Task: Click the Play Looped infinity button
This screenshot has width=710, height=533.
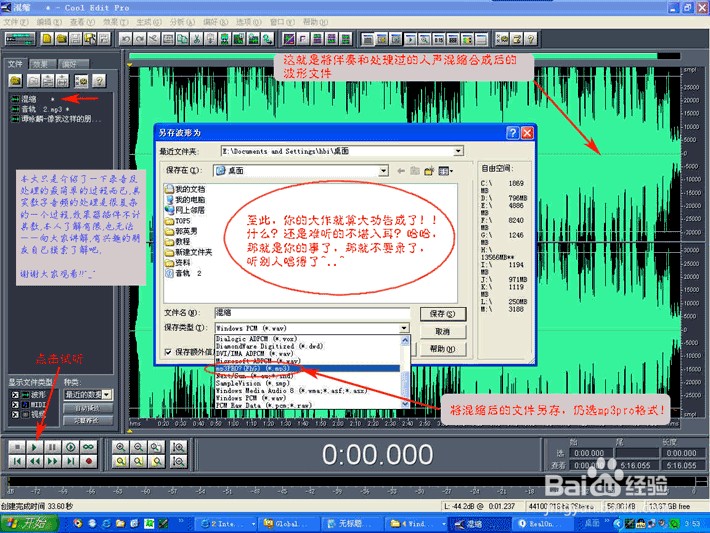Action: pyautogui.click(x=89, y=447)
